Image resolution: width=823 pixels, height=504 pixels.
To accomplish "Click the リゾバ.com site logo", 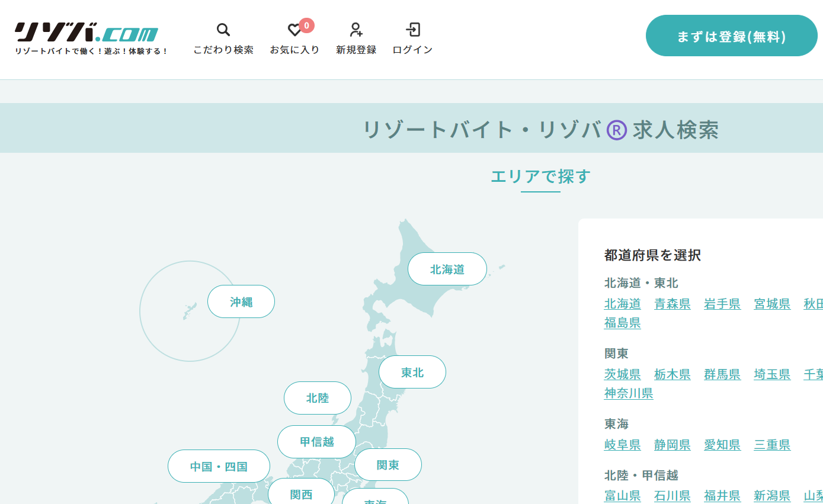I will coord(87,33).
